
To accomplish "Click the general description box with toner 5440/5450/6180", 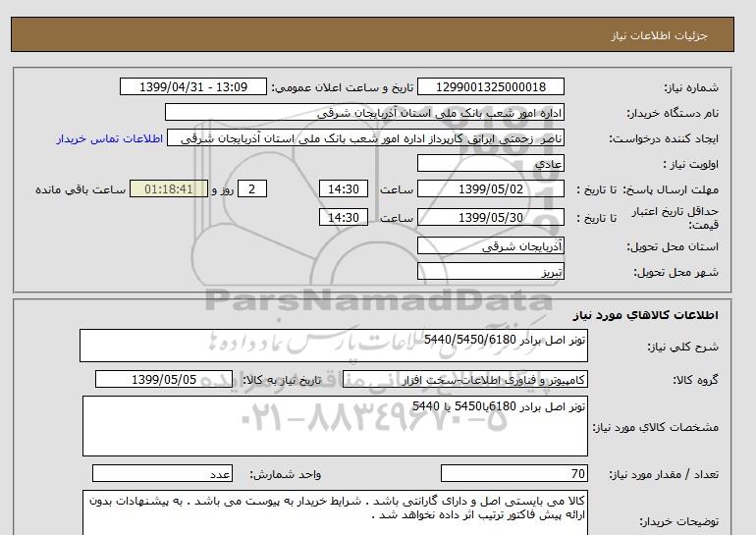I will tap(334, 346).
